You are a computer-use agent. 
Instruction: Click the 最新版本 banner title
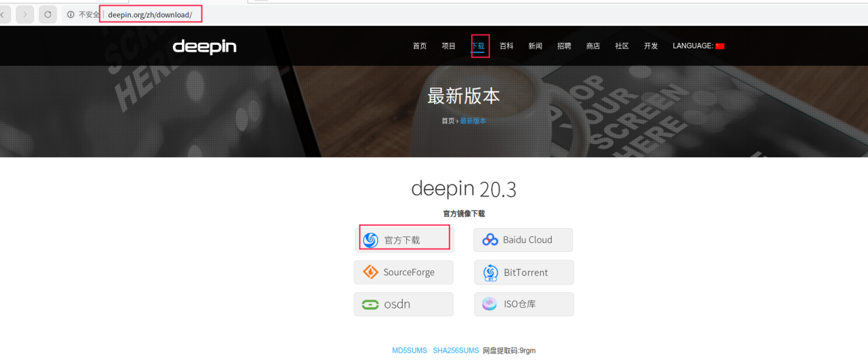tap(464, 96)
